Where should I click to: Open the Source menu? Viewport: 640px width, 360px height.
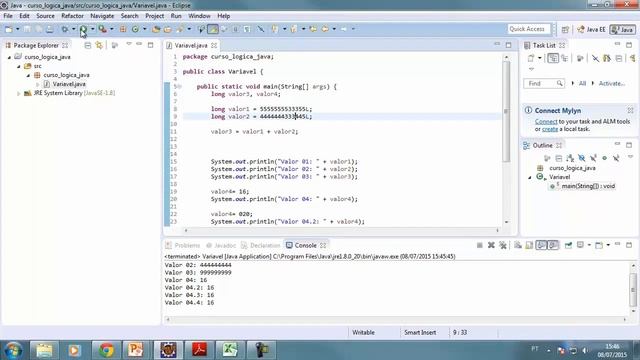[x=45, y=16]
